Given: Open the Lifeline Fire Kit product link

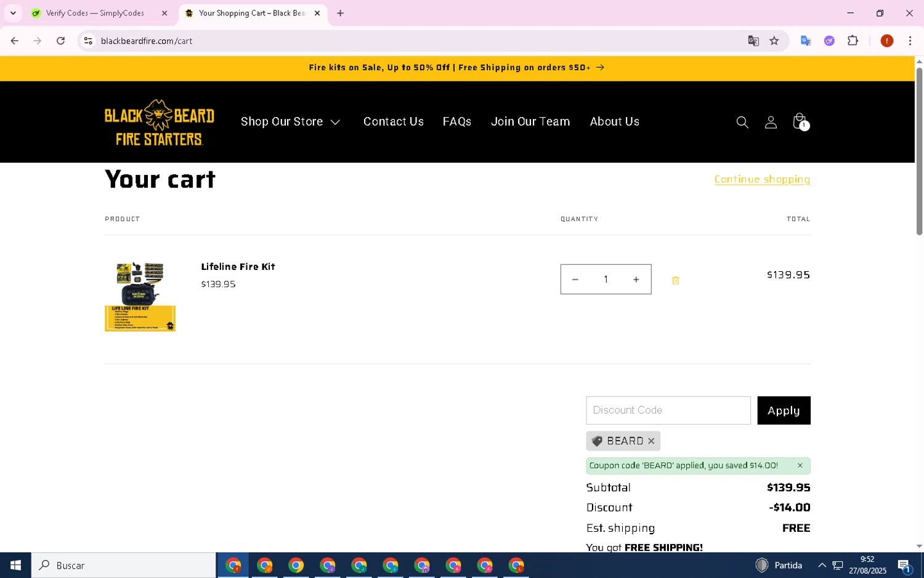Looking at the screenshot, I should pos(238,267).
